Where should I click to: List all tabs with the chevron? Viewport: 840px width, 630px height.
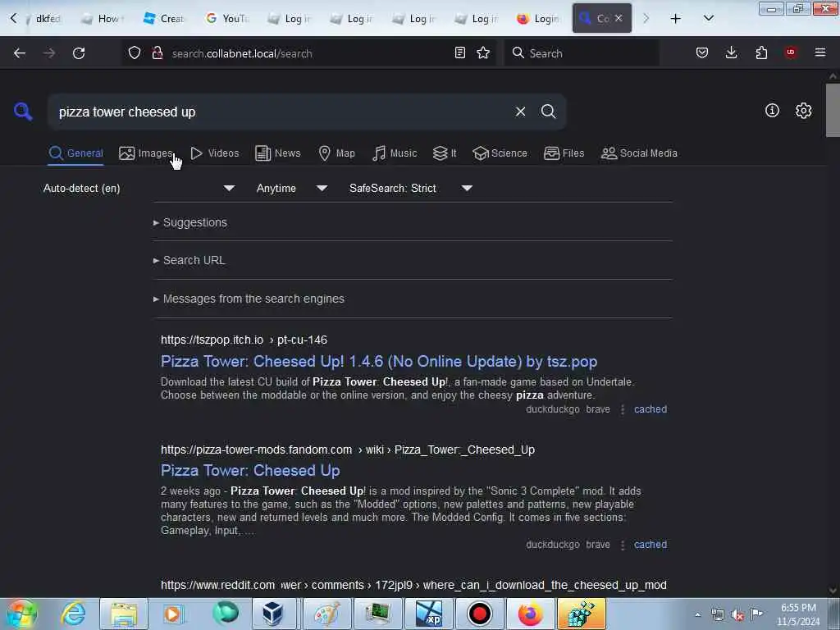[708, 19]
